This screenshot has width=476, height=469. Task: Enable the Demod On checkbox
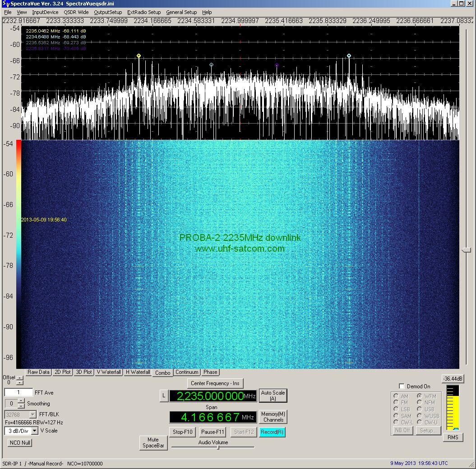(402, 386)
